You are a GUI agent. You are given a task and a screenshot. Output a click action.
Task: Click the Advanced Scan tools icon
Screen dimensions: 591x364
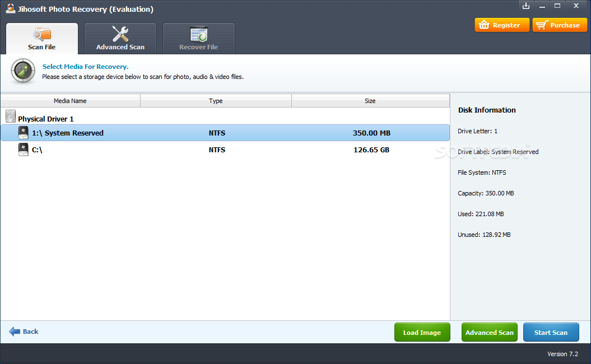click(x=120, y=34)
